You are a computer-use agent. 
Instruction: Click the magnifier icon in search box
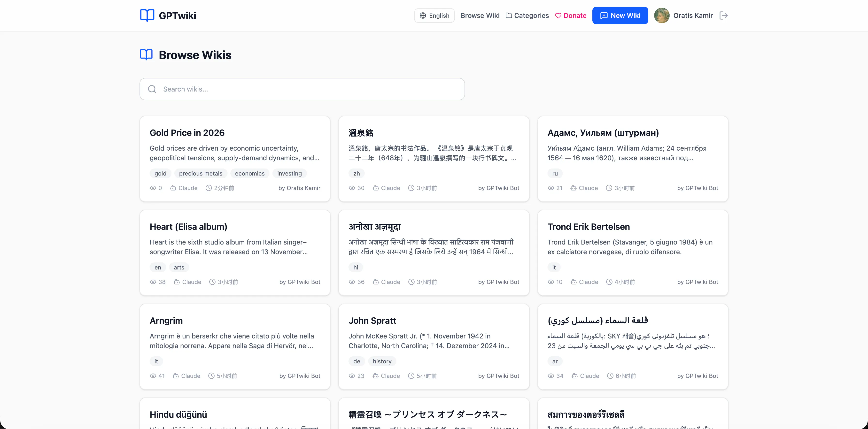[152, 89]
